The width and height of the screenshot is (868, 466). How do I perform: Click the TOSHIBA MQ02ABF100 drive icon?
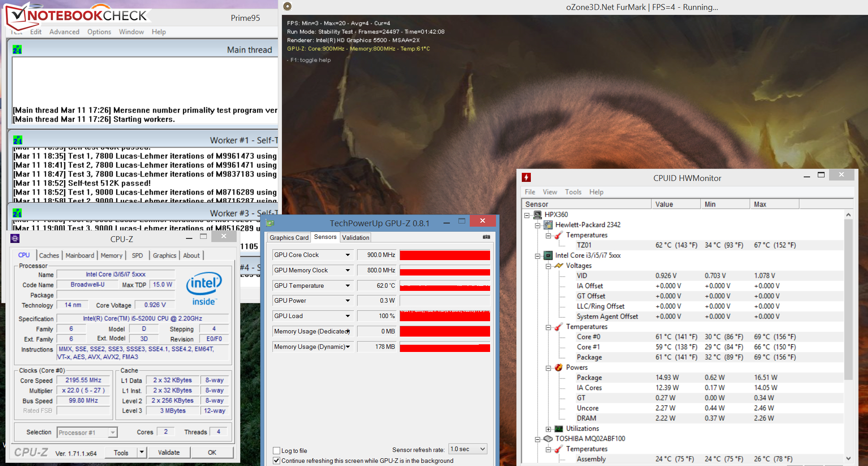pos(548,439)
